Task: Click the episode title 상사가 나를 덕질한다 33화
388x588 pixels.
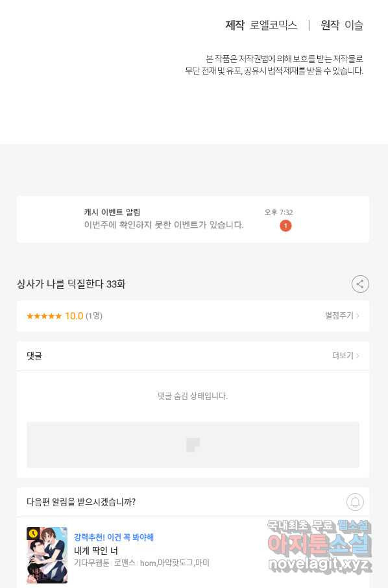Action: click(x=71, y=284)
